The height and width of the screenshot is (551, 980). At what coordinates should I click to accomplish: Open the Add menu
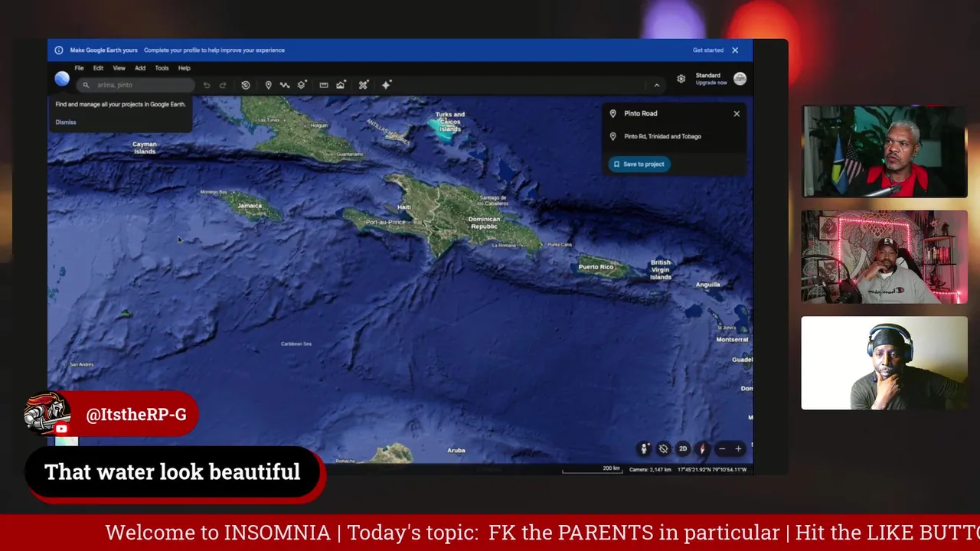click(x=140, y=68)
